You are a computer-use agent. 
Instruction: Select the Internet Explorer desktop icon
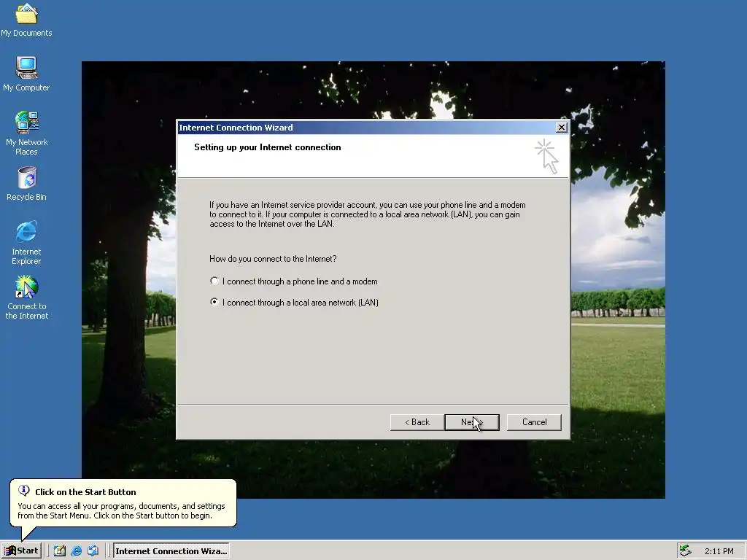pyautogui.click(x=26, y=243)
